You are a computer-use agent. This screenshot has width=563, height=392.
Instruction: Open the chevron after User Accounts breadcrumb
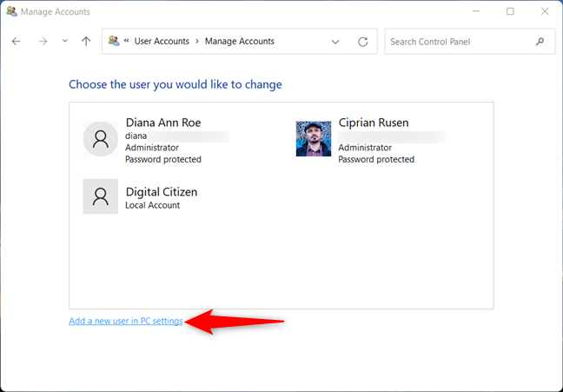coord(196,41)
